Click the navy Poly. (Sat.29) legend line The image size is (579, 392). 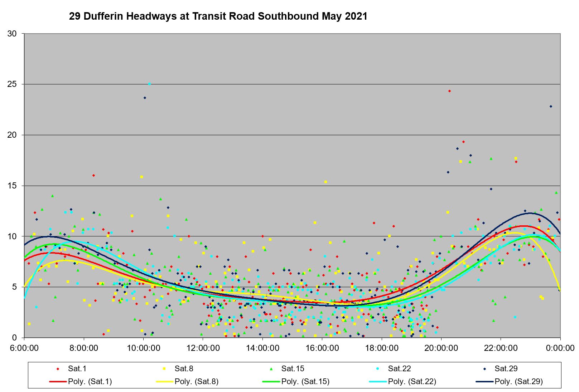(x=484, y=382)
